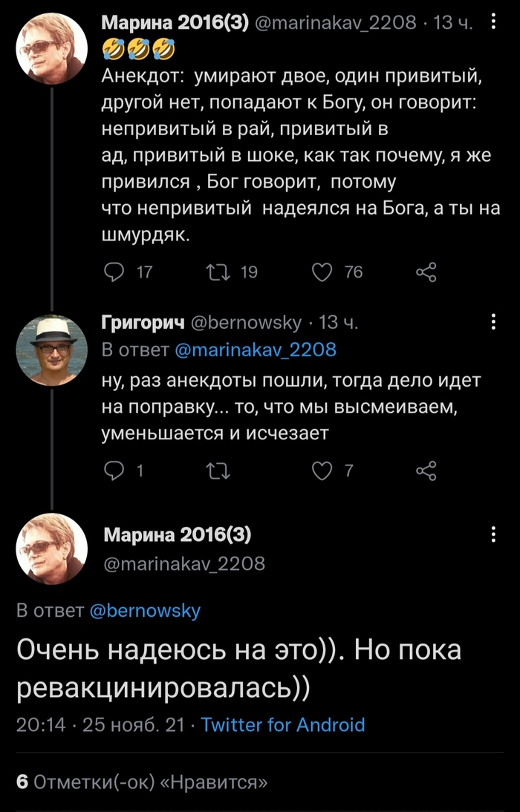This screenshot has width=520, height=812.
Task: Like Марина's joke tweet
Action: point(321,272)
